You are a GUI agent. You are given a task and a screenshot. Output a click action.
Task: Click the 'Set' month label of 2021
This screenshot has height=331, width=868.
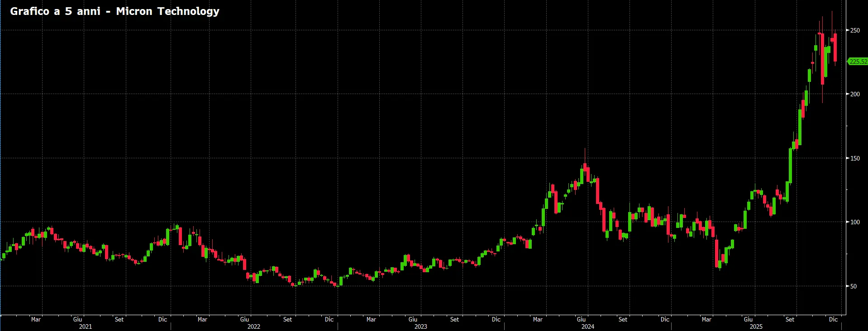[x=119, y=319]
